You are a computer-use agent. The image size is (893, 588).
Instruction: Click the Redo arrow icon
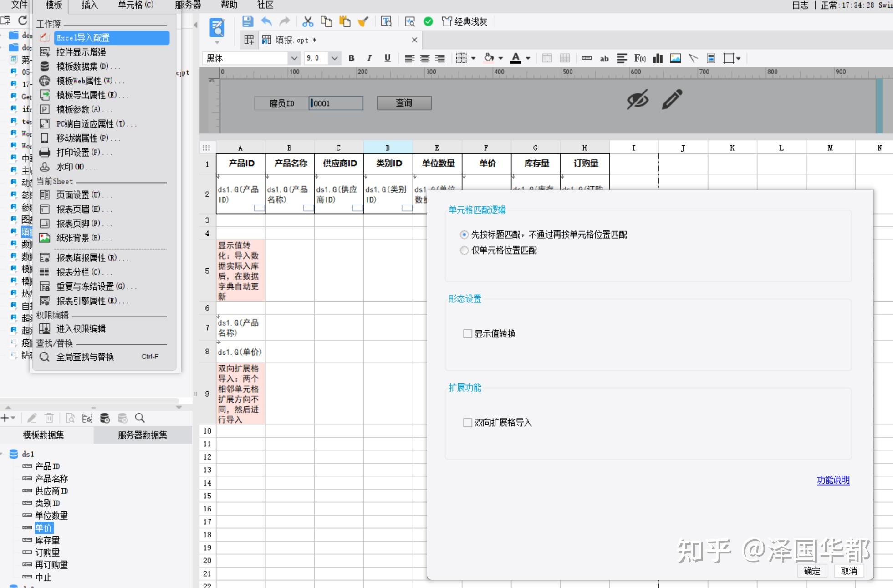[285, 21]
